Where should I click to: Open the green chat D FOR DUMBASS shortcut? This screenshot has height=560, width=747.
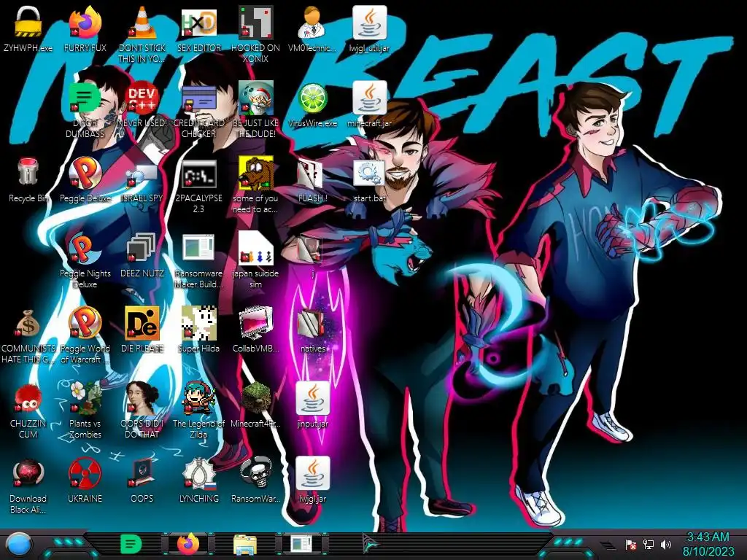pos(85,97)
